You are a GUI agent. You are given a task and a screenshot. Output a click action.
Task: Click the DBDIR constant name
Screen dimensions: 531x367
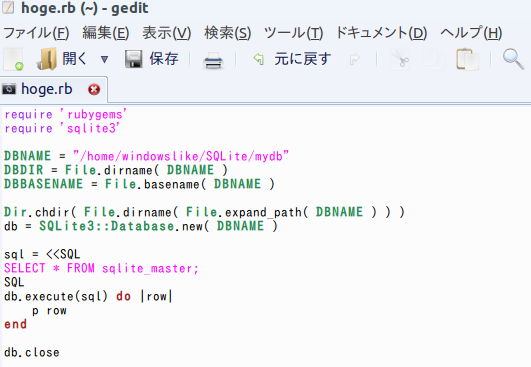pos(24,170)
